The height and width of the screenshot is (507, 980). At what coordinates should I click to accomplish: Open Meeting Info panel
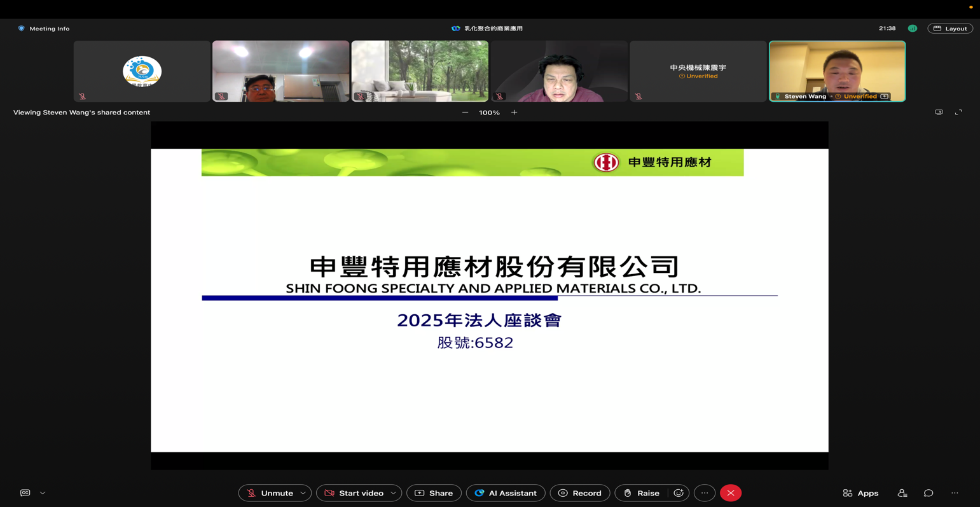tap(44, 29)
